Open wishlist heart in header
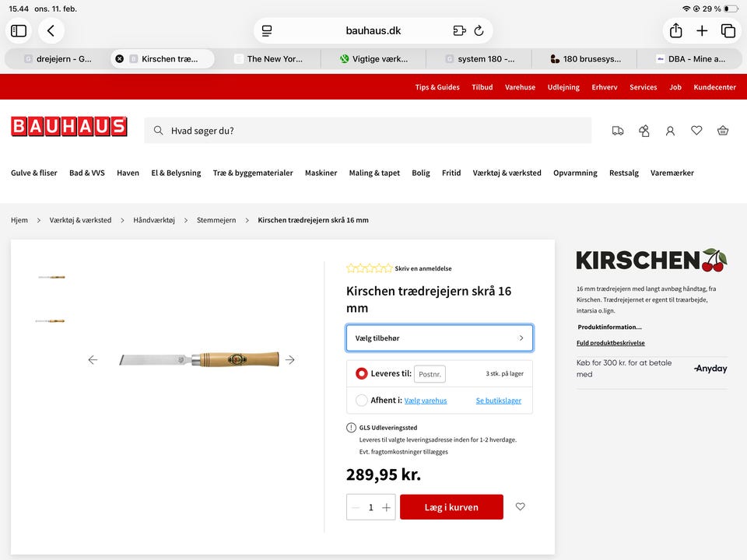Viewport: 747px width, 560px height. [696, 130]
